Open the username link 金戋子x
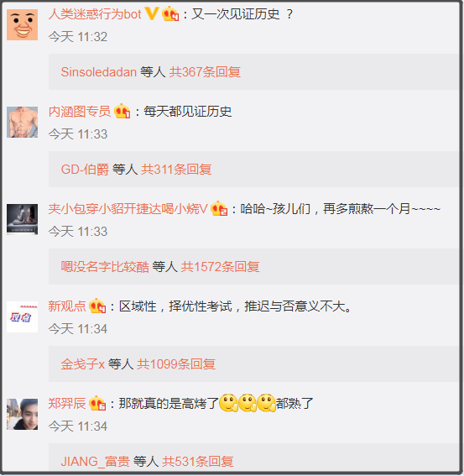 click(82, 364)
